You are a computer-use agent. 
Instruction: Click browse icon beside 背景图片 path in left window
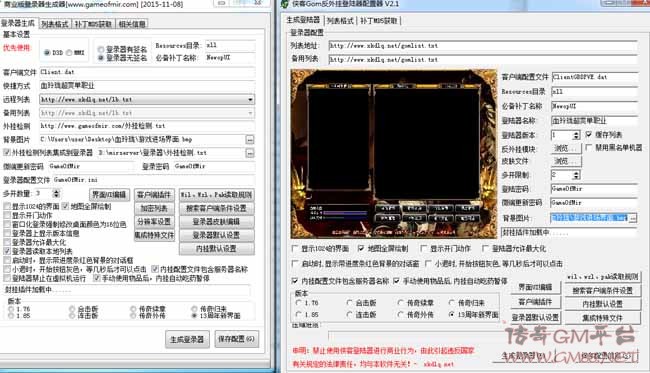tap(250, 140)
